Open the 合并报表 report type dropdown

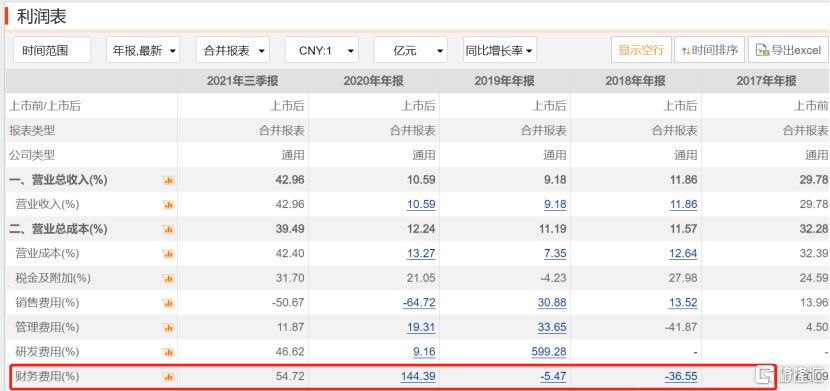pyautogui.click(x=233, y=50)
